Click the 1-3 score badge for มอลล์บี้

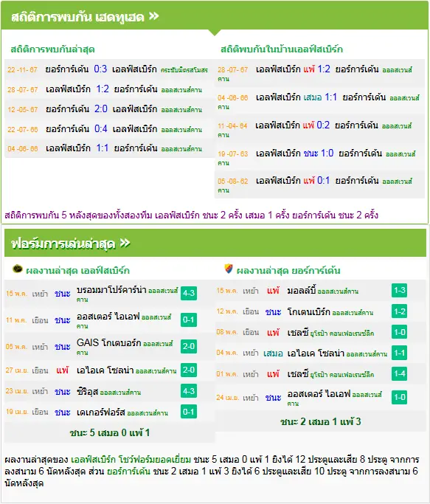[x=400, y=290]
